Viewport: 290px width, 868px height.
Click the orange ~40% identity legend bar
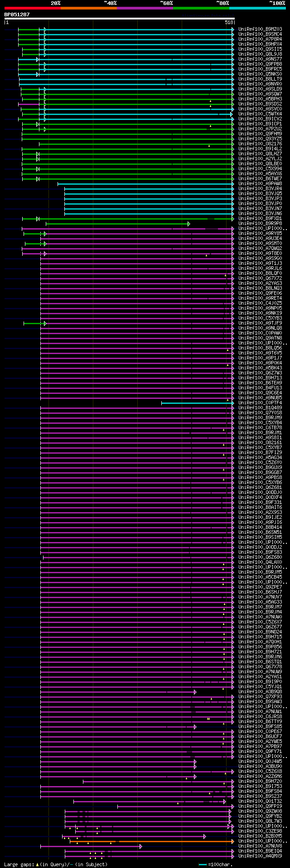89,8
